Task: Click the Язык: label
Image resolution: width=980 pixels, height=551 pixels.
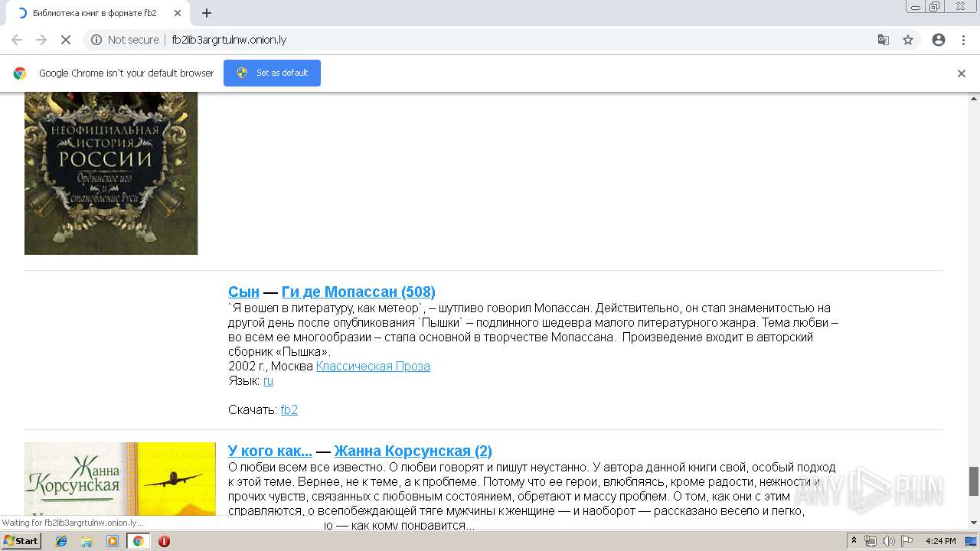Action: [x=244, y=380]
